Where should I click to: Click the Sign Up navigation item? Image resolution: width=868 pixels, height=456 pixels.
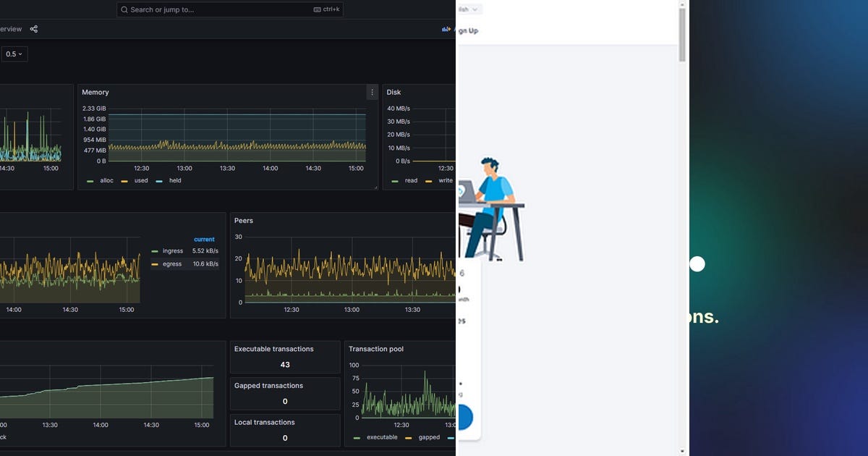[x=468, y=30]
